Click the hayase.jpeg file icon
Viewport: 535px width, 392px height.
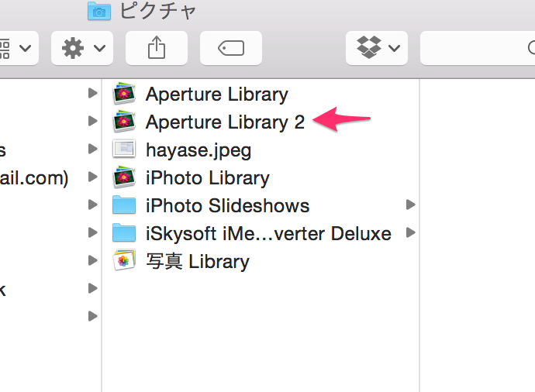[124, 150]
